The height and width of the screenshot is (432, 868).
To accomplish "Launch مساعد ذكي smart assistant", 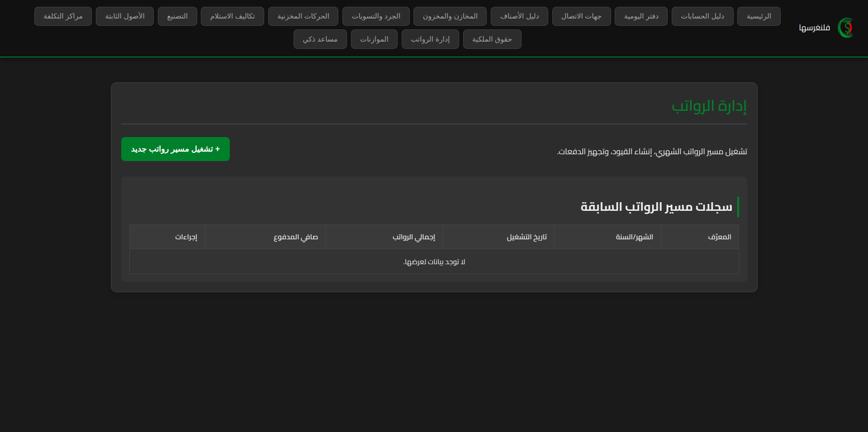I will [320, 39].
